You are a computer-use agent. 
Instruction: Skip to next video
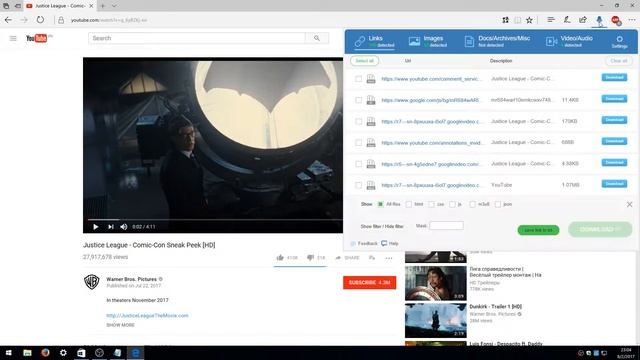point(110,227)
